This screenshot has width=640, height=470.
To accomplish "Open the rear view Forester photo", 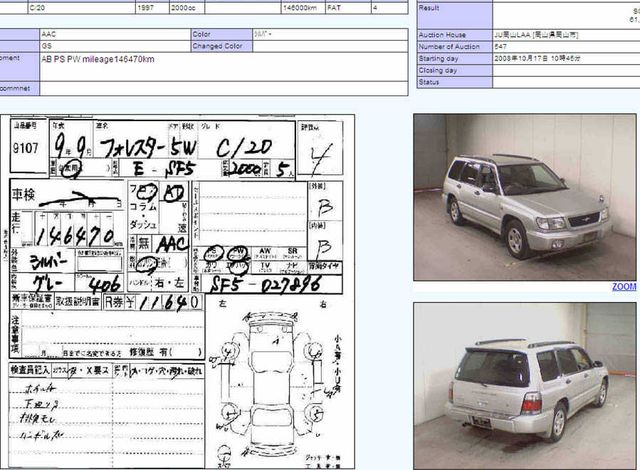I will [x=525, y=386].
